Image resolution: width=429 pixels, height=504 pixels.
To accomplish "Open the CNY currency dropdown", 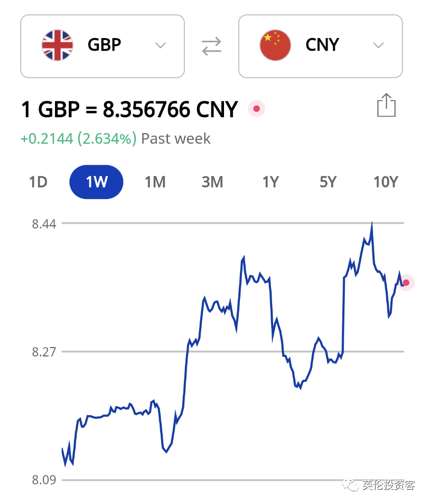I will tap(320, 46).
